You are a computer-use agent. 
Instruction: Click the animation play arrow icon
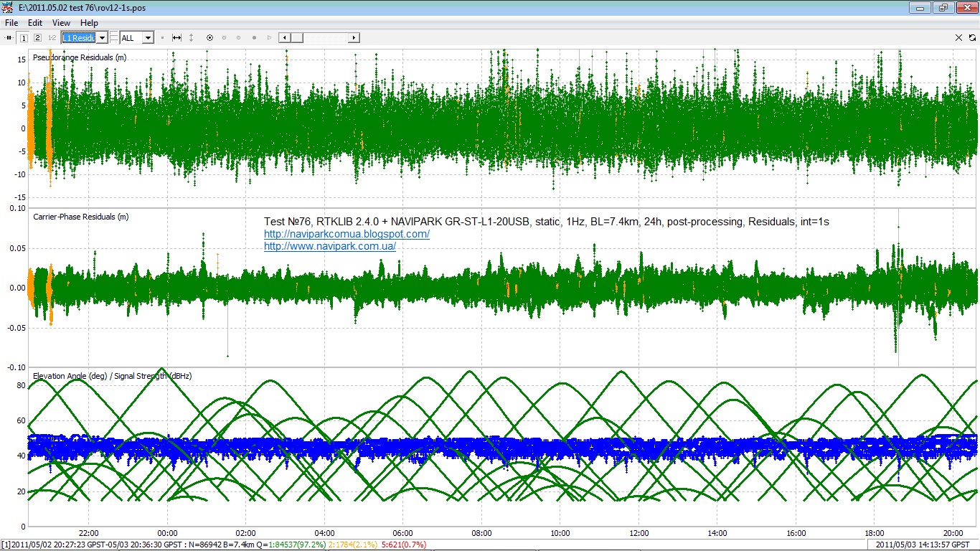point(269,37)
